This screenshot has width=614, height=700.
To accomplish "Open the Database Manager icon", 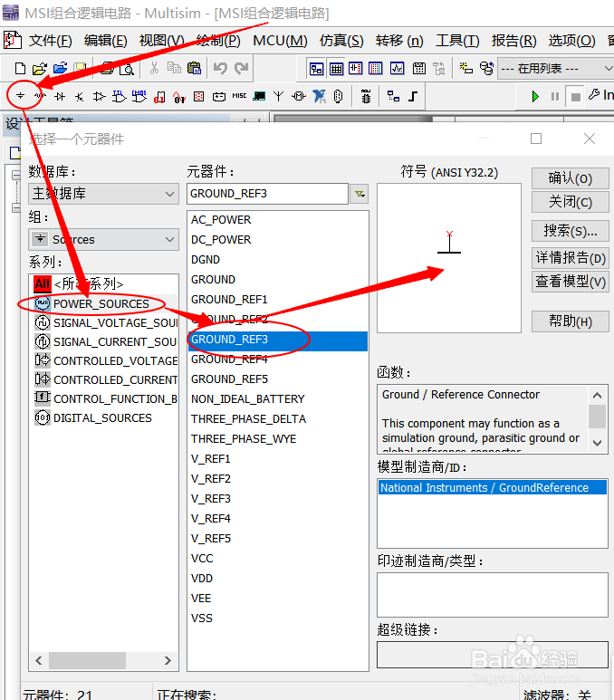I will click(x=486, y=68).
